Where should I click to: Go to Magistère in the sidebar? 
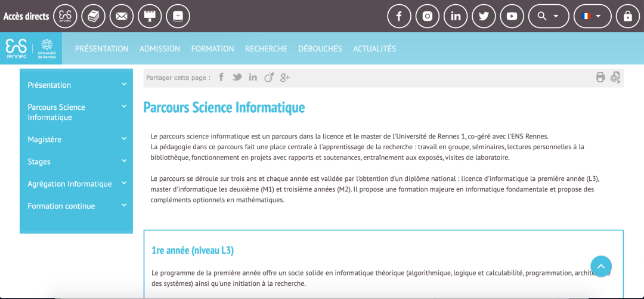coord(44,140)
